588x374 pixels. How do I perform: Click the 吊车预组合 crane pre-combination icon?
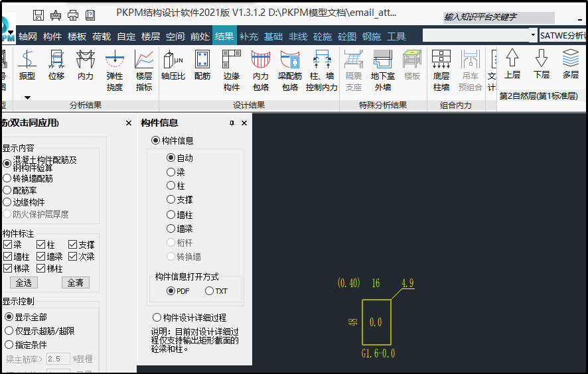point(471,71)
